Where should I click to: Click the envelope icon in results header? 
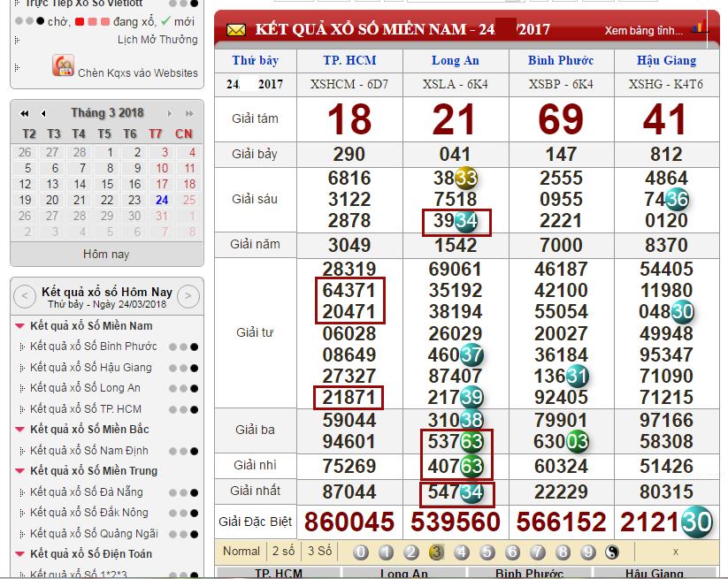point(236,30)
